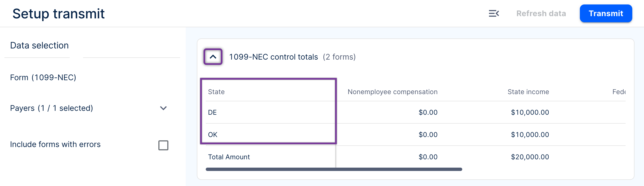Open the Data selection tab
This screenshot has height=186, width=644.
pos(39,45)
